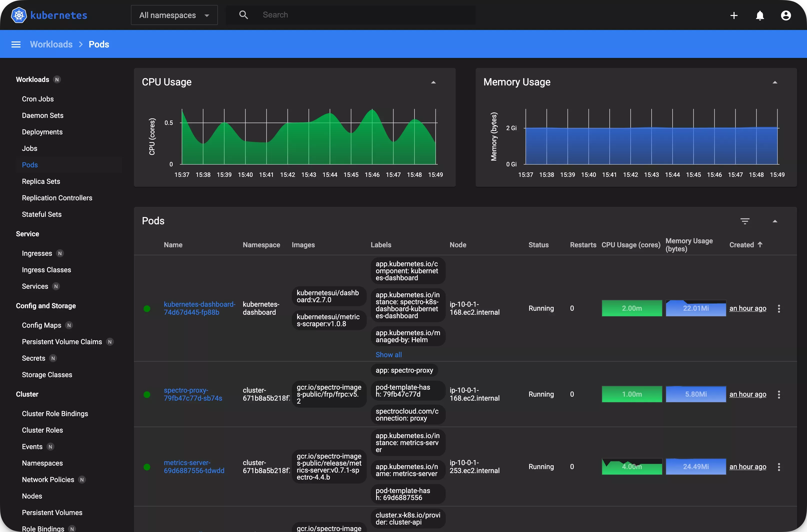The width and height of the screenshot is (807, 532).
Task: Go to Workloads breadcrumb
Action: click(51, 44)
